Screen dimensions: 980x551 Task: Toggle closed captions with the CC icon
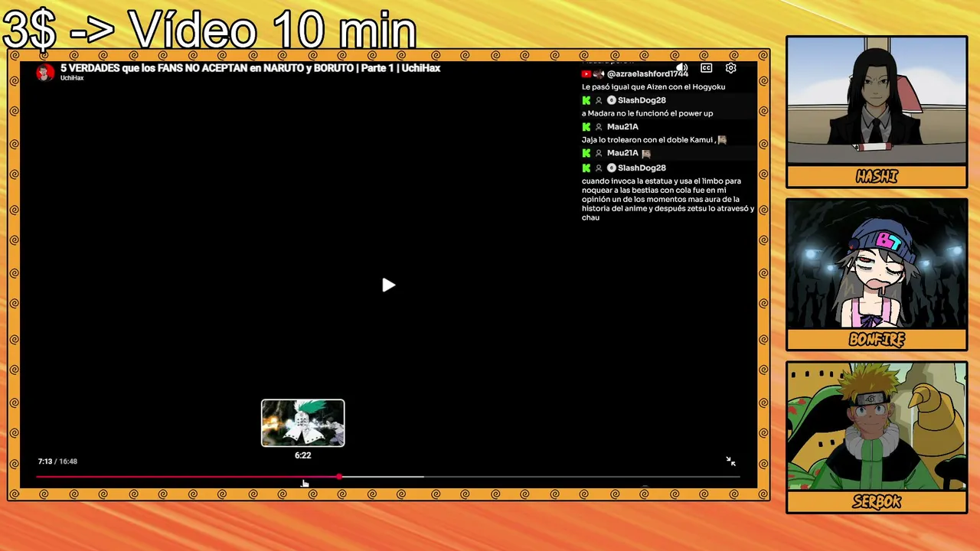click(707, 68)
